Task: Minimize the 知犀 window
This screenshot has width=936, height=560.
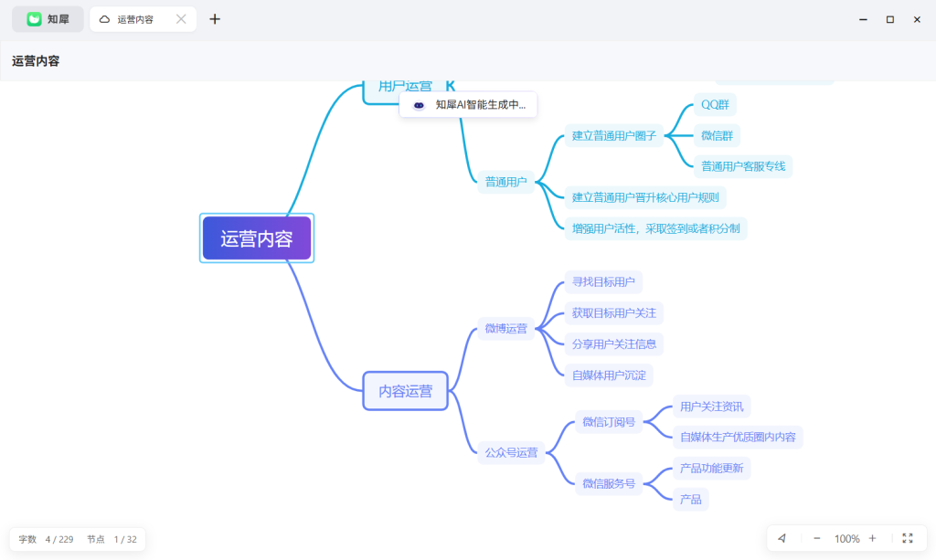Action: click(863, 19)
